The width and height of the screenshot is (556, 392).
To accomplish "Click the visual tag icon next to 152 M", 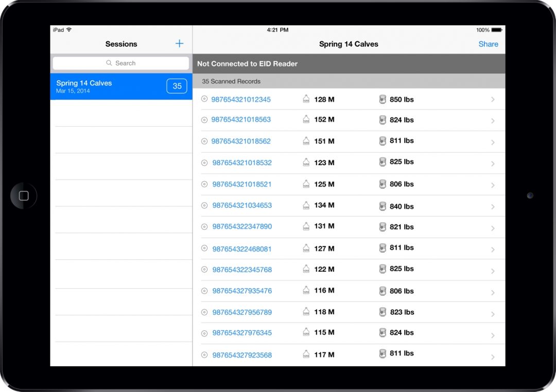I will coord(306,120).
